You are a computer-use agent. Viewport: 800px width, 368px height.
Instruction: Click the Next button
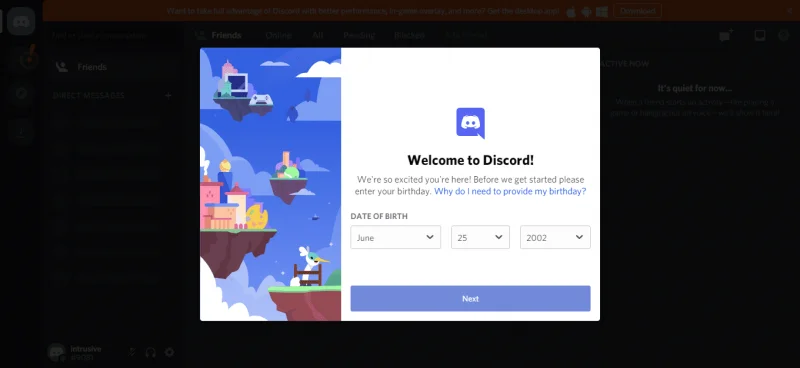470,299
